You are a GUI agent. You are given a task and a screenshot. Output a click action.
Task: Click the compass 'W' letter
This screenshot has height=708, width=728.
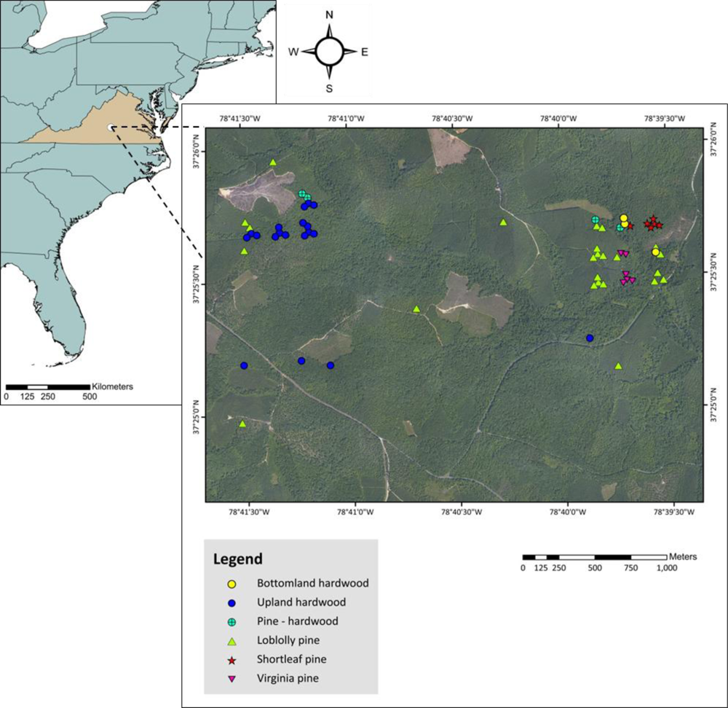[x=293, y=52]
